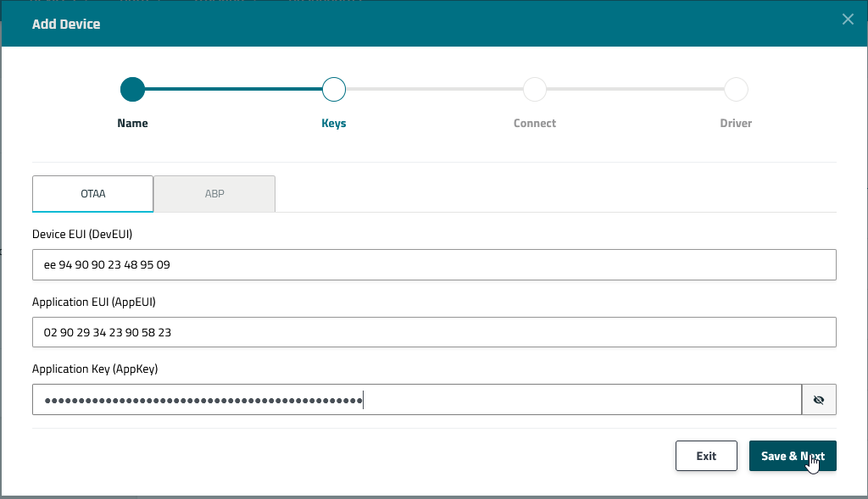Screen dimensions: 868x499
Task: Click the Name step circle
Action: 132,89
